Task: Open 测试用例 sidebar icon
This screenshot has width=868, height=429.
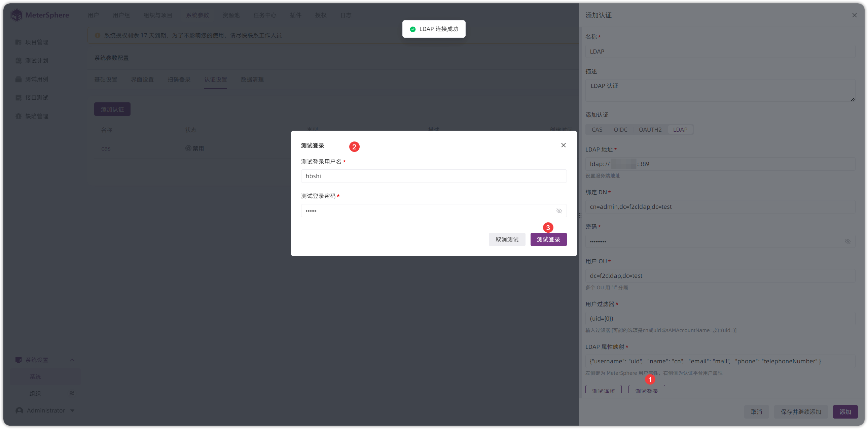Action: point(19,79)
